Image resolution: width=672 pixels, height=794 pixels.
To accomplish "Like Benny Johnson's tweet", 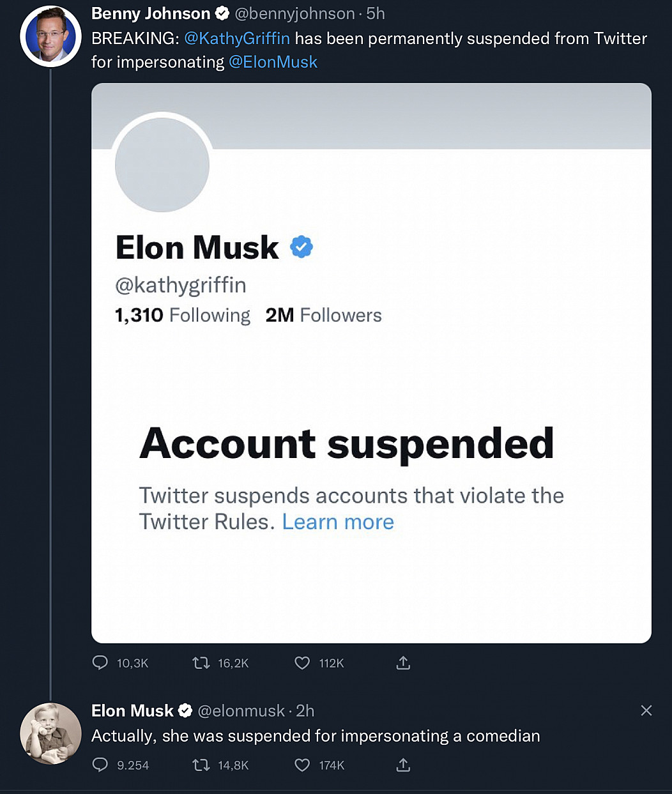I will click(302, 663).
